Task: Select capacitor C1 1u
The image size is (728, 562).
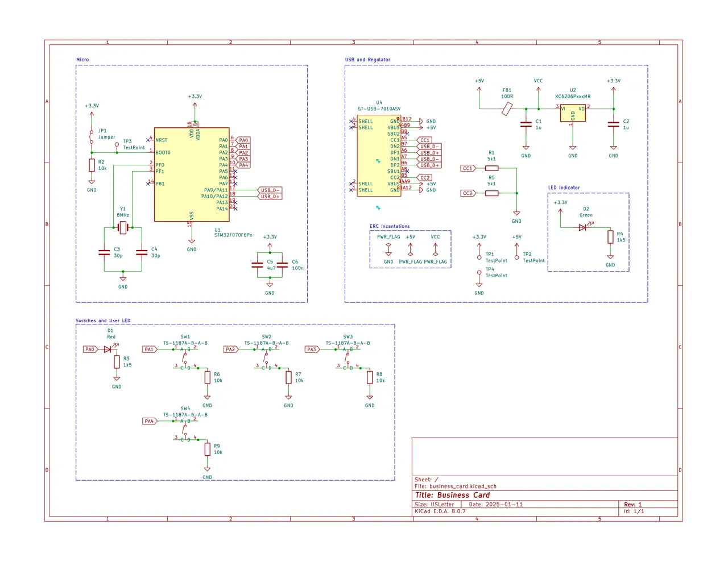Action: 526,124
